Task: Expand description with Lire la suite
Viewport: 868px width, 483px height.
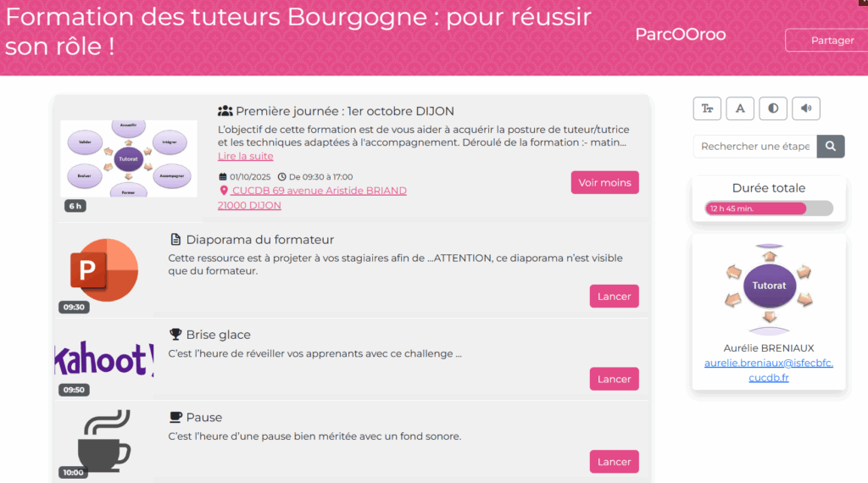Action: point(245,156)
